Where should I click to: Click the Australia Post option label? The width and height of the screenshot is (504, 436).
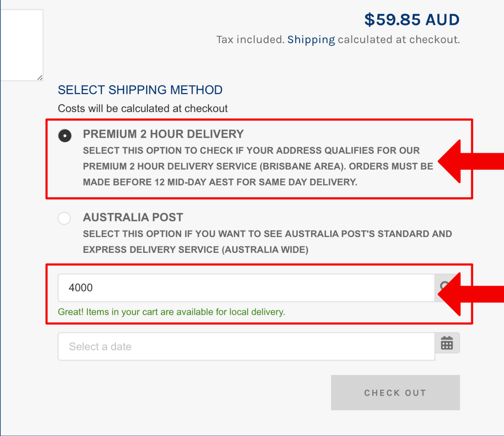133,217
